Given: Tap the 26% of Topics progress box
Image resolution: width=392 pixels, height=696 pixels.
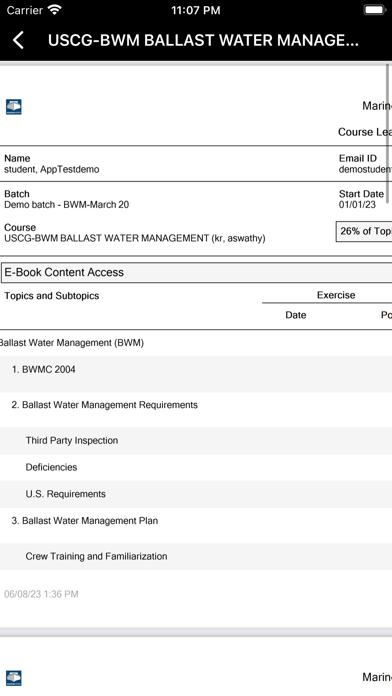Looking at the screenshot, I should [x=364, y=231].
